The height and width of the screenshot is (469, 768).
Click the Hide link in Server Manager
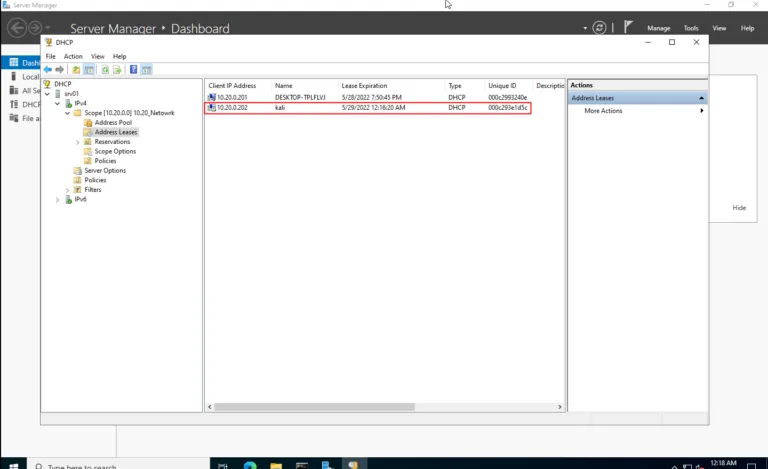(739, 208)
